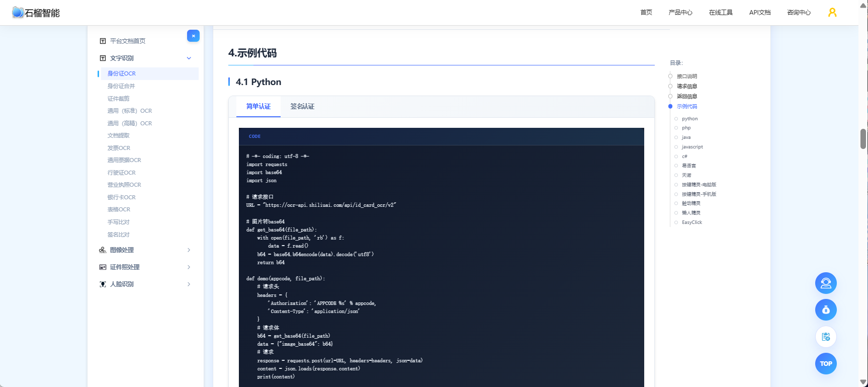Viewport: 868px width, 387px height.
Task: Click the page vertical scrollbar thumb
Action: point(863,139)
